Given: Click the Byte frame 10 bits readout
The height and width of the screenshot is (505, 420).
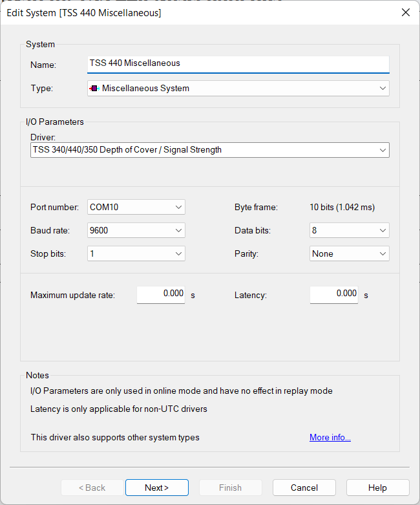Looking at the screenshot, I should 342,208.
